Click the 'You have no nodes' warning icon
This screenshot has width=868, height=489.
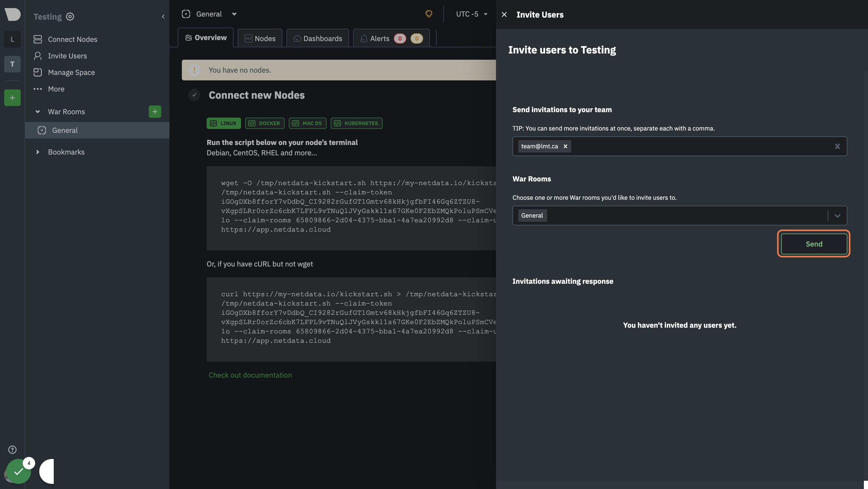click(194, 70)
